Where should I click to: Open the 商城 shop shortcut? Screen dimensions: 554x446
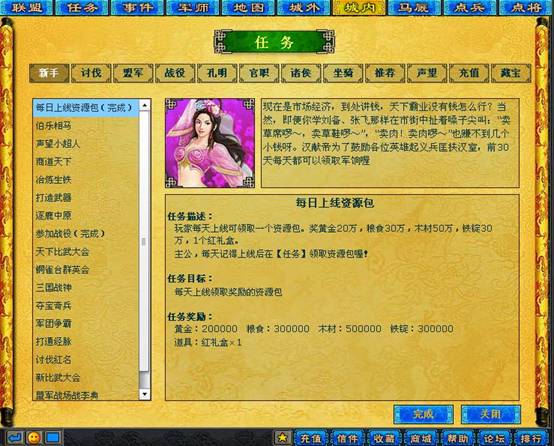pos(421,438)
